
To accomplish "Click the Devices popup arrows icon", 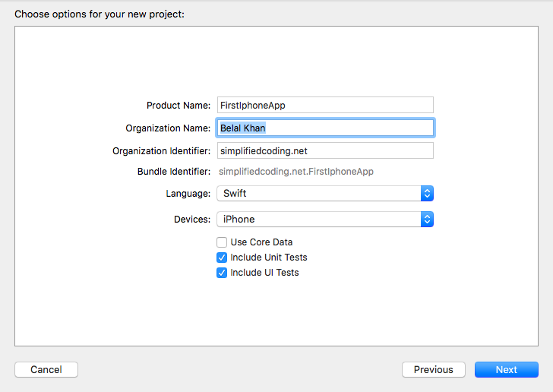I will click(427, 219).
